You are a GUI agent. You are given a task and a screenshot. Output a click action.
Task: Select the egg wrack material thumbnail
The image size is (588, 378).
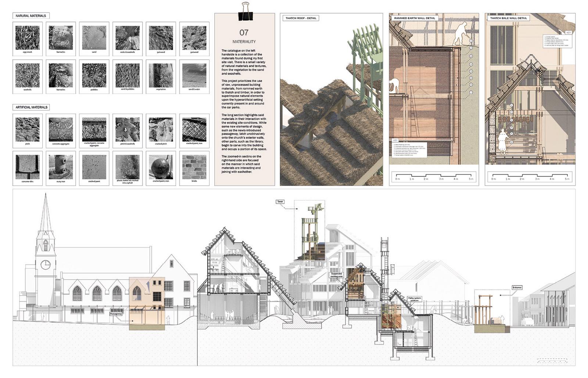coord(28,38)
